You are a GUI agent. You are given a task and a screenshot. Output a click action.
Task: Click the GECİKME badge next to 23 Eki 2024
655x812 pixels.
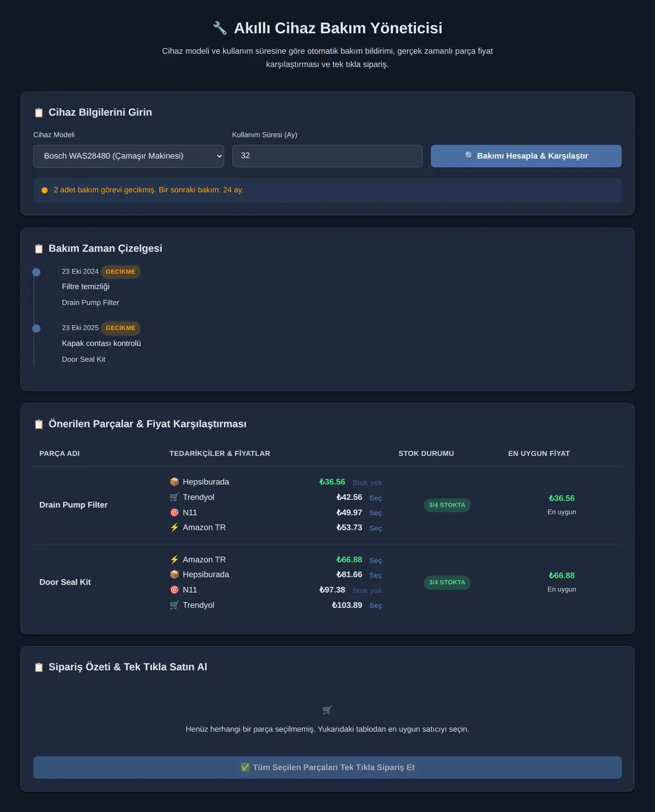[x=121, y=272]
